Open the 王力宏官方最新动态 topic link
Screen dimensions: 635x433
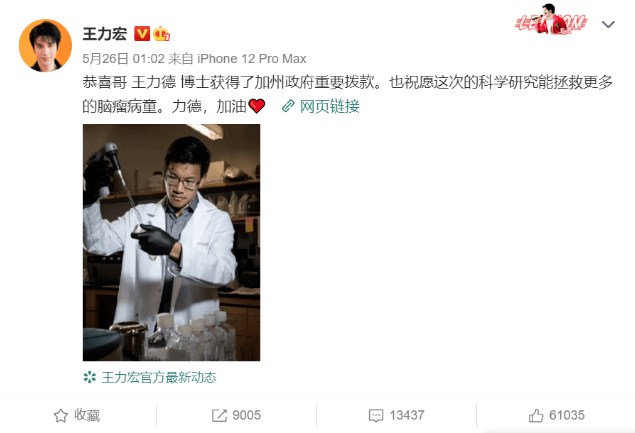coord(159,378)
